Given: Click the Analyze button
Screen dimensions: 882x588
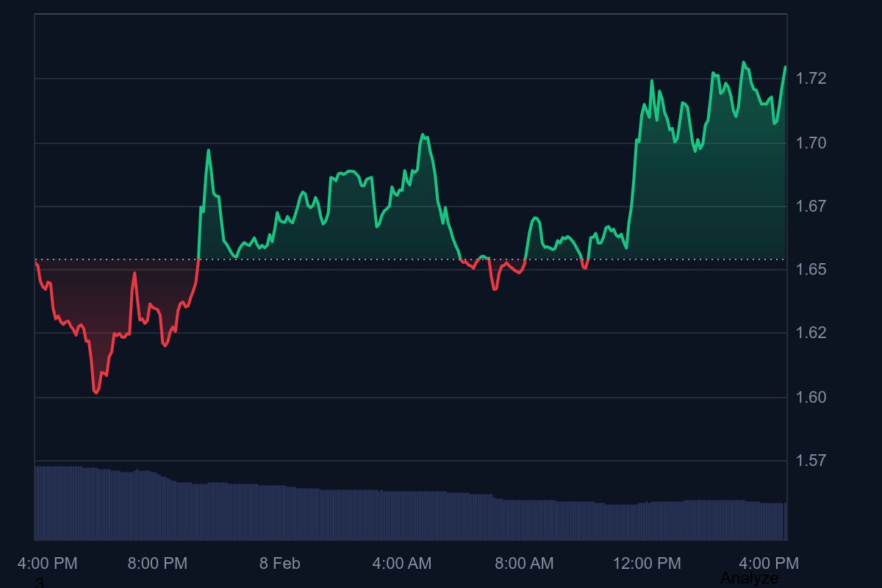Looking at the screenshot, I should pos(750,578).
